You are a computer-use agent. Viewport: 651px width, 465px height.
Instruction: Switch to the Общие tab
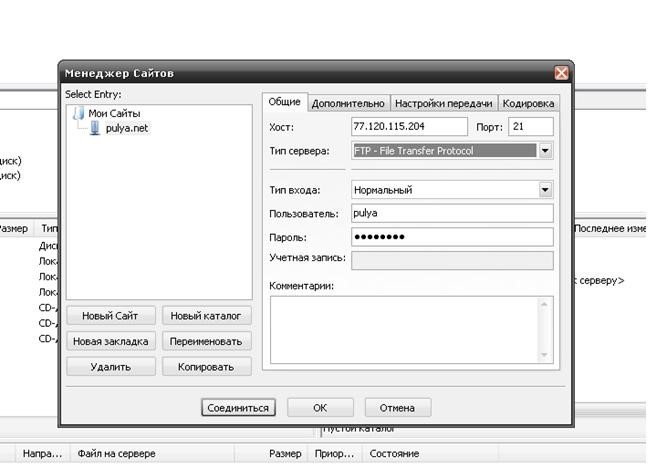pos(284,102)
